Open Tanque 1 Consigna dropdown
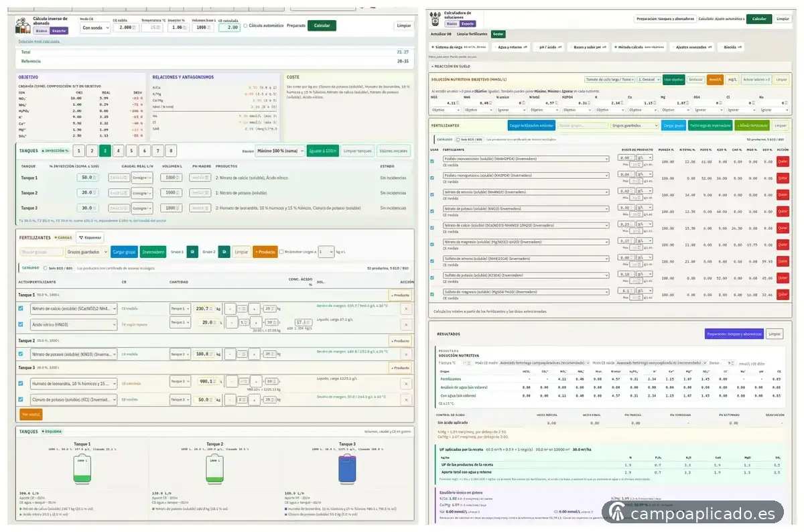 click(141, 178)
